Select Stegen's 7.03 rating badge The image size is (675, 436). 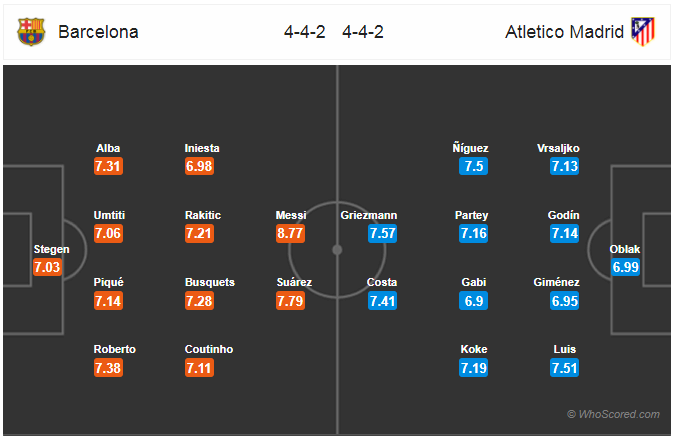point(47,267)
